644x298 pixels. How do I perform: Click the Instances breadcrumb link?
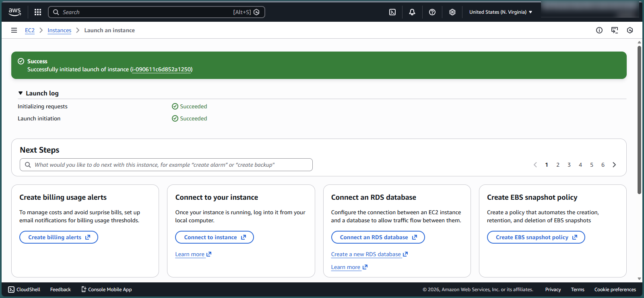59,30
